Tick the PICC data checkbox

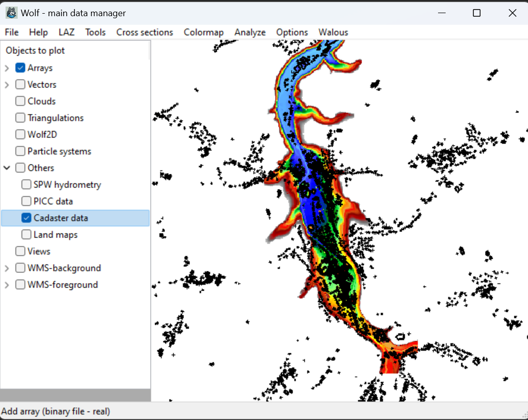pyautogui.click(x=26, y=201)
